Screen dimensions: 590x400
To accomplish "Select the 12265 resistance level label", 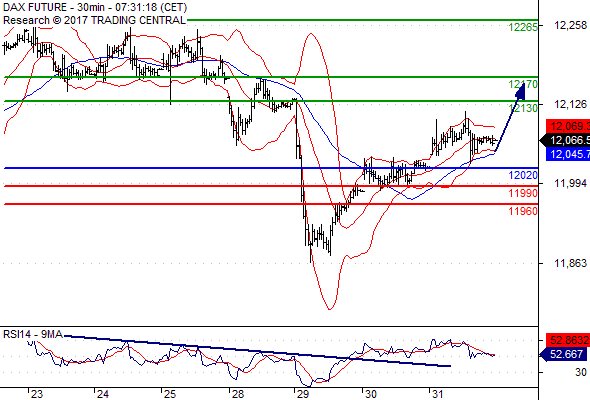I will (x=523, y=27).
